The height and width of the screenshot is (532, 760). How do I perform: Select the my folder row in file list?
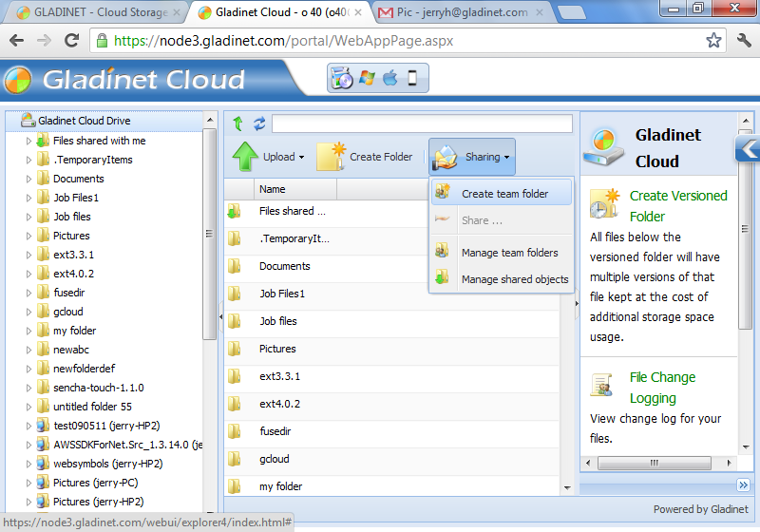391,486
